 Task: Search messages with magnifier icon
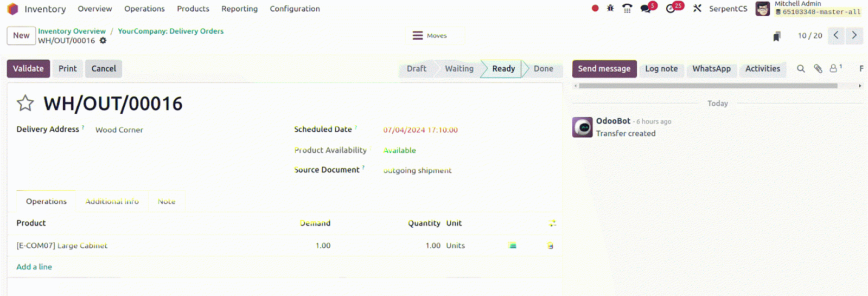coord(801,69)
